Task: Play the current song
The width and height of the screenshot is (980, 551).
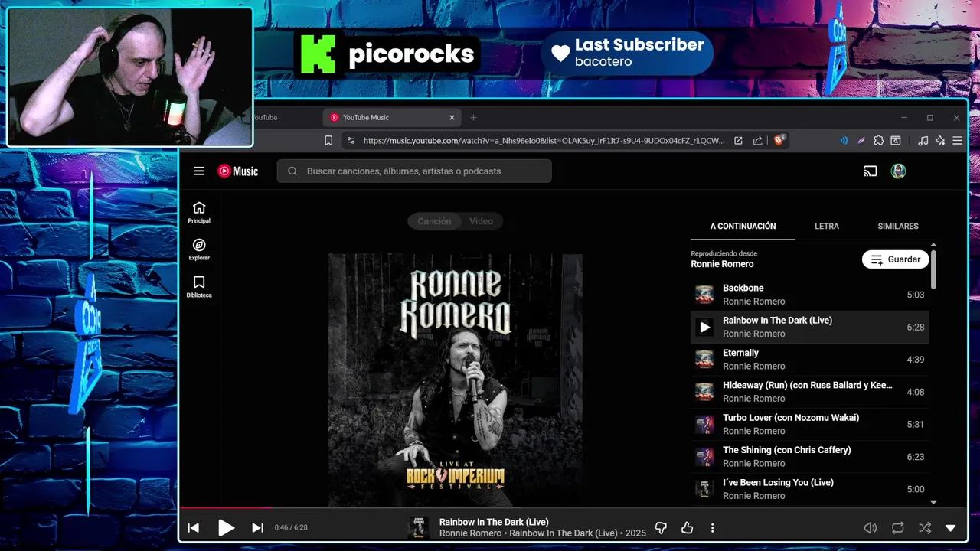Action: coord(226,527)
